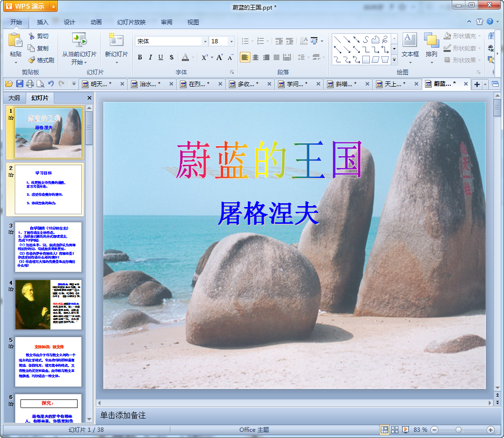Expand the shapes gallery more arrow
The height and width of the screenshot is (438, 504).
(395, 60)
